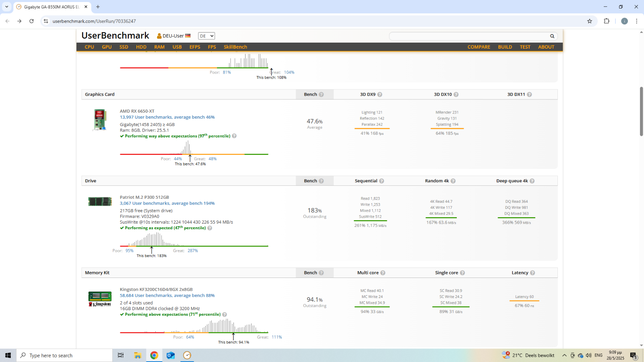The image size is (644, 362).
Task: Open 3,067 User benchmarks link
Action: (167, 204)
